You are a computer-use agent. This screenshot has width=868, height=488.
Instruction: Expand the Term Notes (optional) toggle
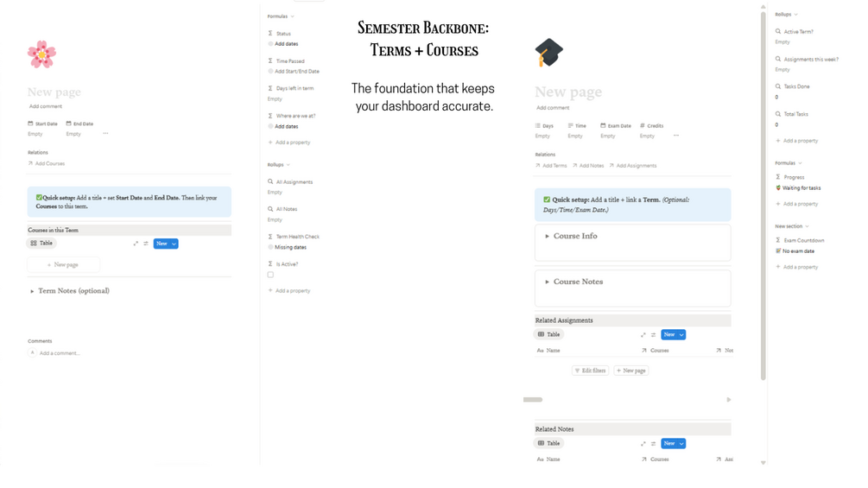coord(33,291)
